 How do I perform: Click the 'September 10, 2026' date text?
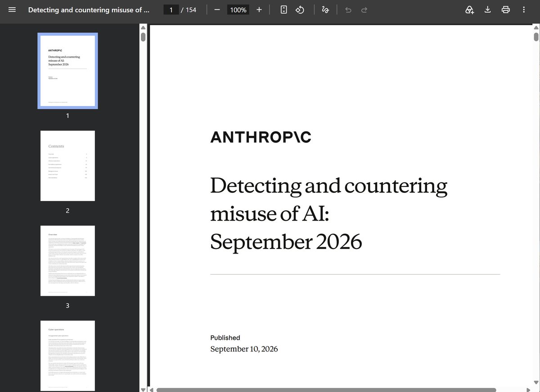244,349
